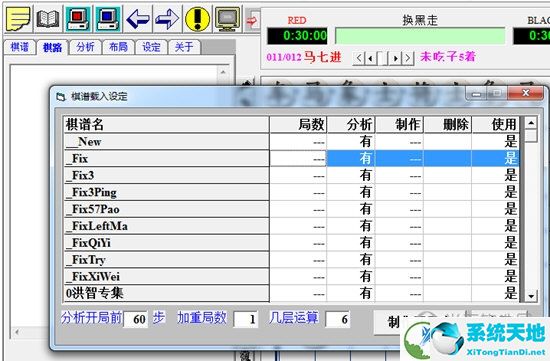Switch to the 棋路 tab

pos(52,47)
